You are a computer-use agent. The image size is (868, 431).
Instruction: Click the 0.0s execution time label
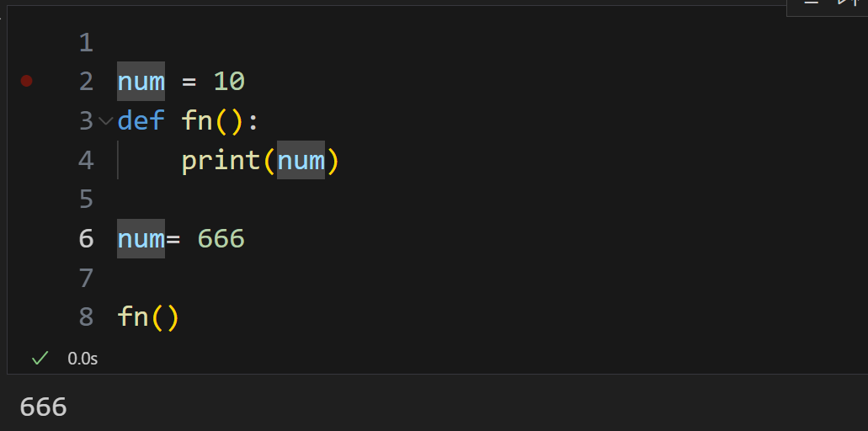click(83, 359)
